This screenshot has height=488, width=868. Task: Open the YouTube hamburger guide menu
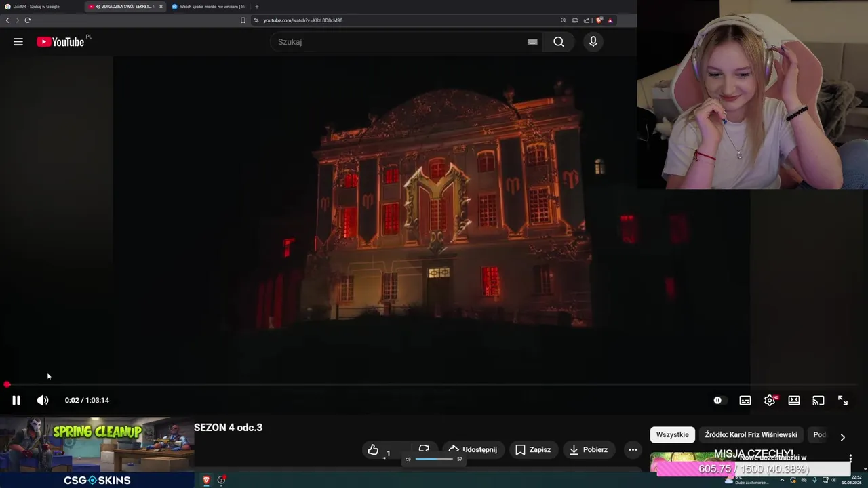[18, 42]
